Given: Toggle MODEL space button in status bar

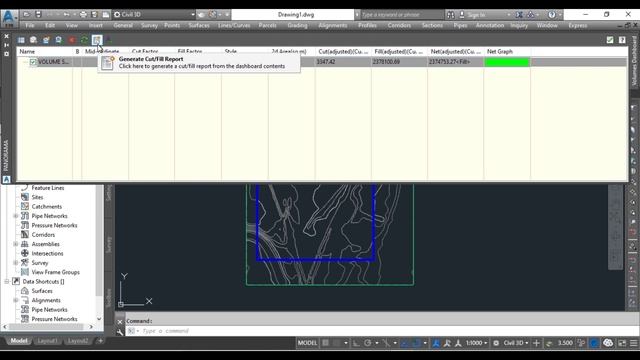Looking at the screenshot, I should [x=307, y=343].
